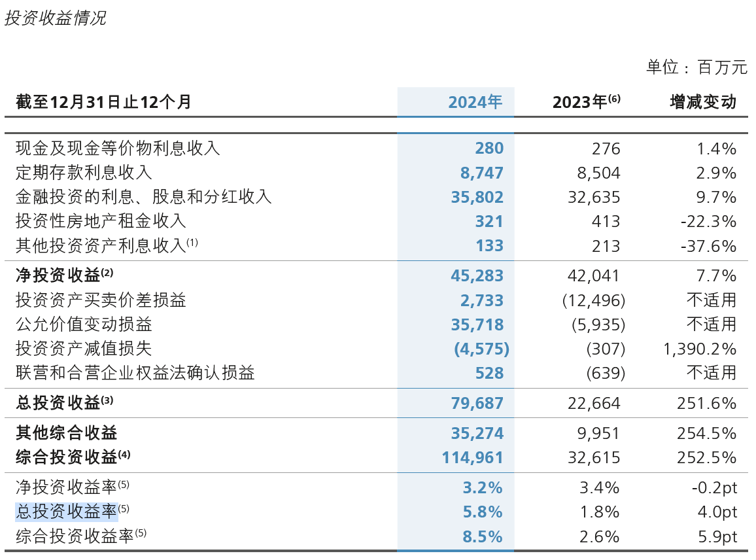This screenshot has height=560, width=756.
Task: Select the 总投资收益 2024 value 79,687
Action: (477, 403)
